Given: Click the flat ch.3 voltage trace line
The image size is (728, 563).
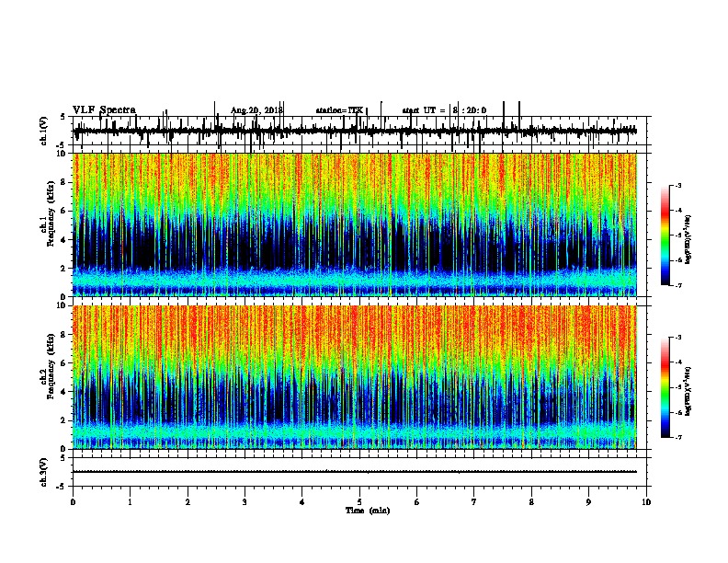Looking at the screenshot, I should coord(355,472).
